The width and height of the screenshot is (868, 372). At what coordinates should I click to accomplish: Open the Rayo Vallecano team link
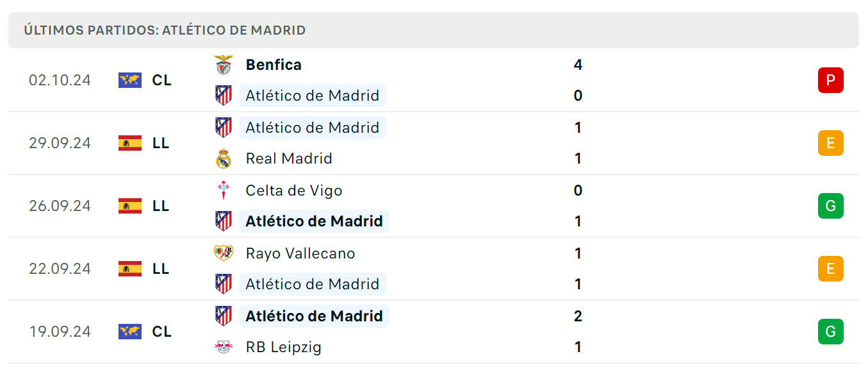coord(300,253)
